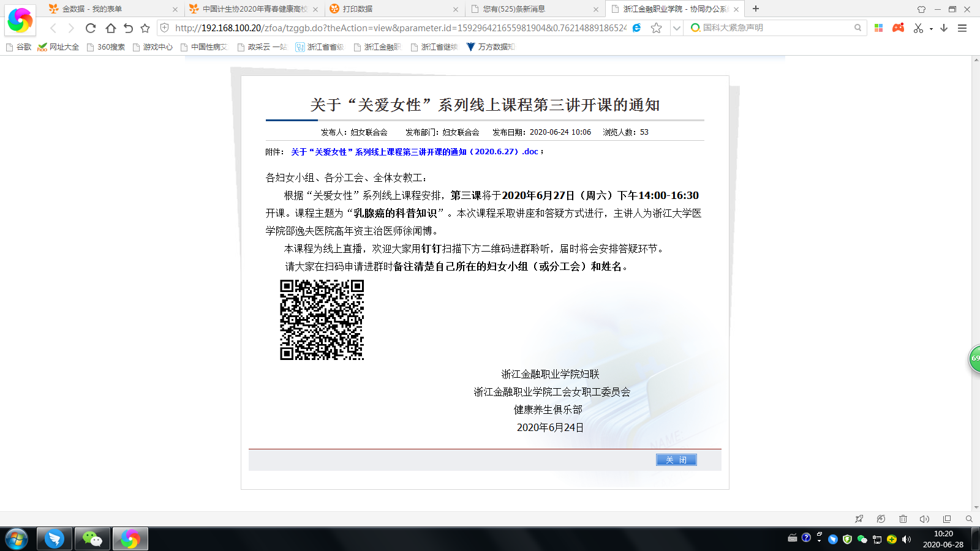Switch to the 打印数据 tab
The width and height of the screenshot is (980, 551).
393,9
